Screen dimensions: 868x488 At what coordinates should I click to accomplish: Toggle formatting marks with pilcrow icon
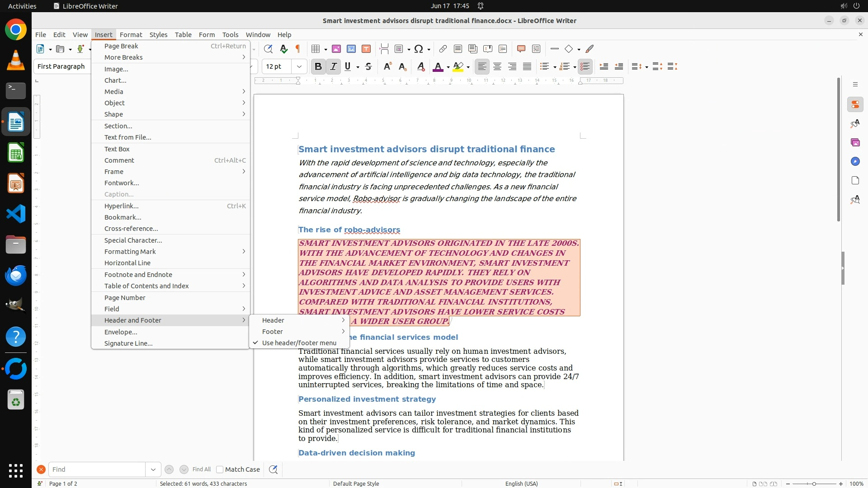[298, 49]
